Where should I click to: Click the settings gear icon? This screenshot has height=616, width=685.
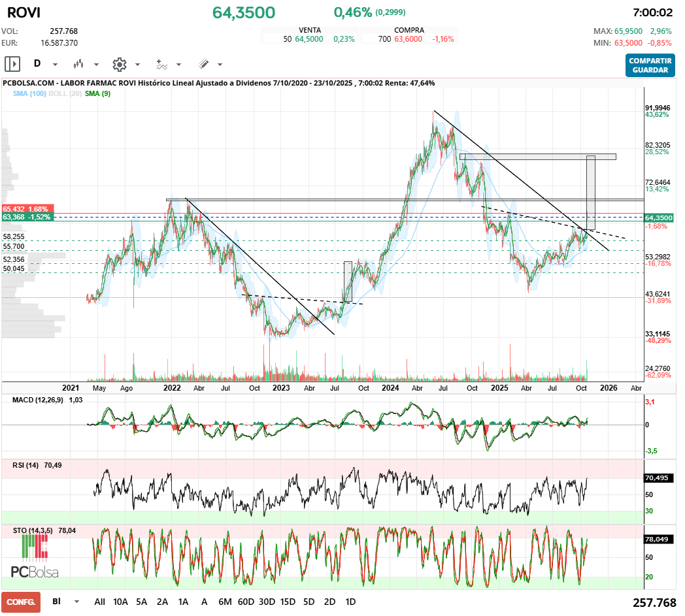pos(119,64)
